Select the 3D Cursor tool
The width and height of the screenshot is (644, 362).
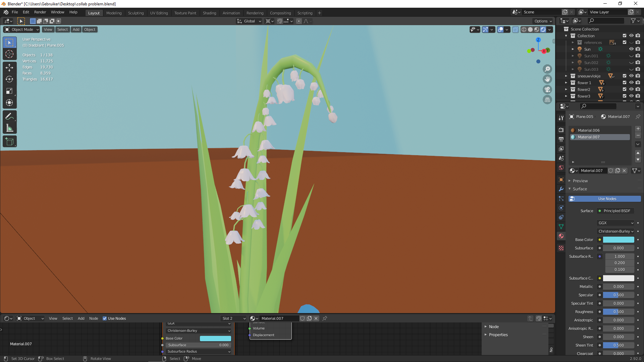9,54
